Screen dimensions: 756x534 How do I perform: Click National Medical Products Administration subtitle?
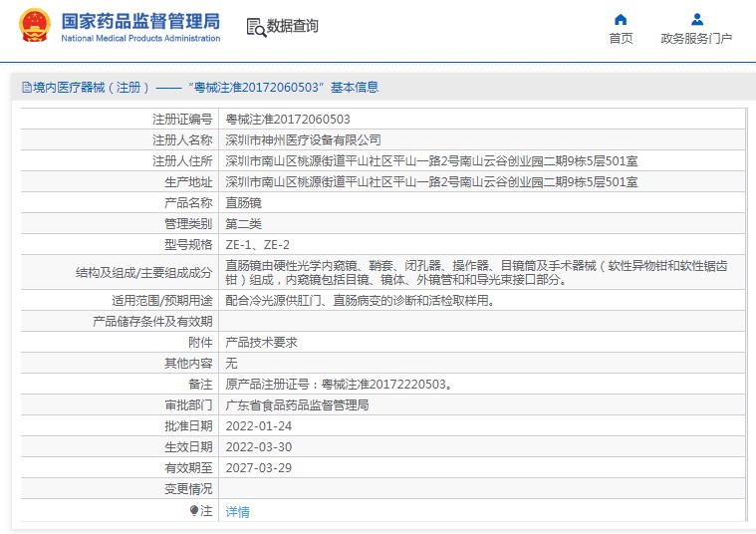tap(140, 38)
